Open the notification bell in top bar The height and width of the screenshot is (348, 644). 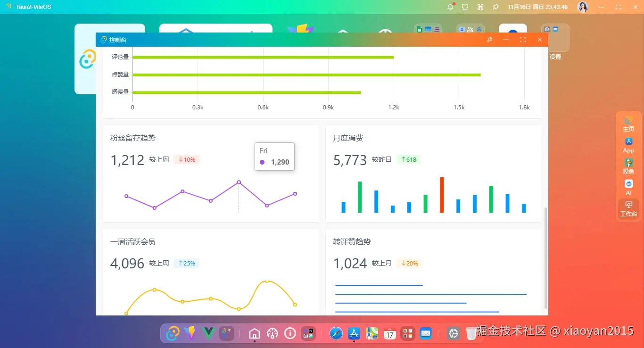click(450, 7)
